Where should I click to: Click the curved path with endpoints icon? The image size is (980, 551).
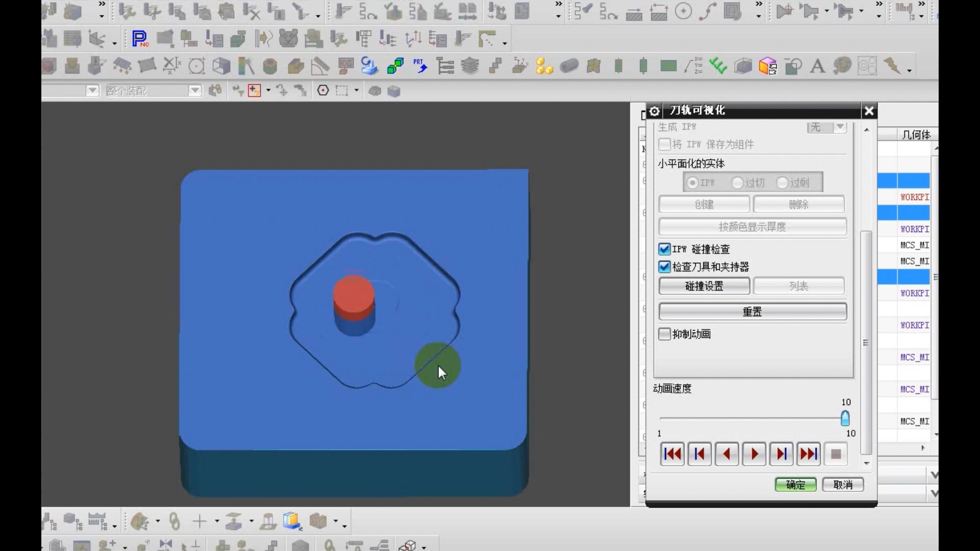tap(708, 11)
